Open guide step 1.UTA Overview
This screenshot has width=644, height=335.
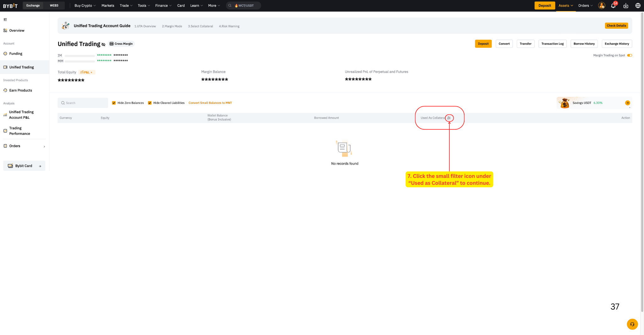[145, 26]
